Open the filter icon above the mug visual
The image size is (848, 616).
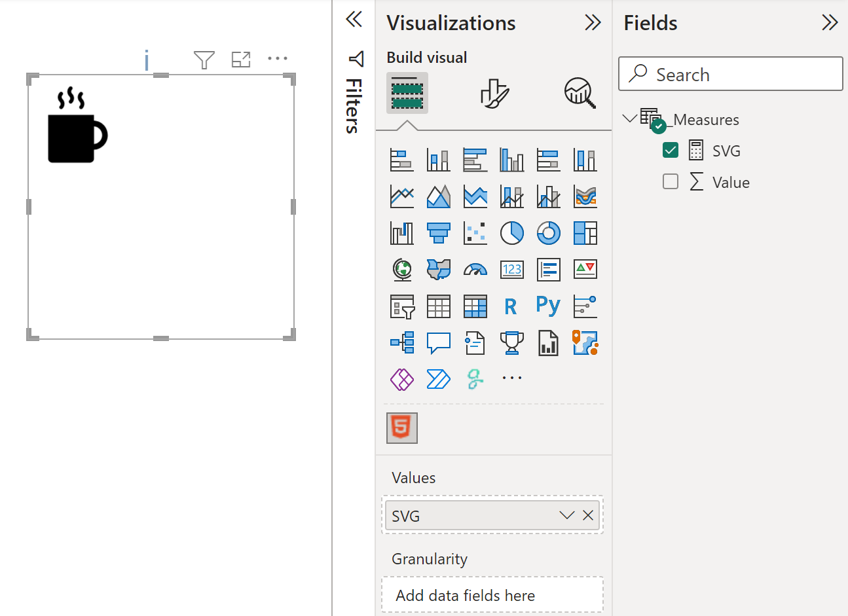click(x=204, y=59)
